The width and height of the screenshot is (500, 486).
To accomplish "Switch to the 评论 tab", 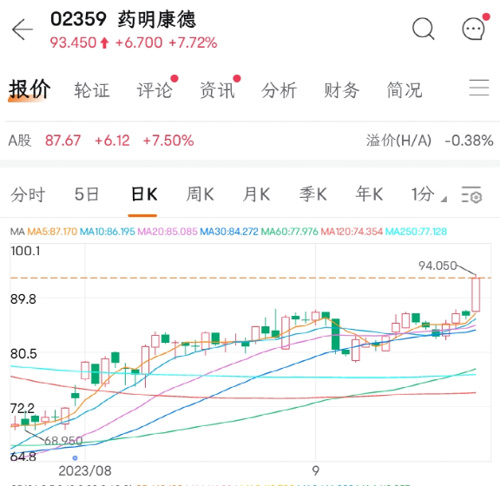I will pos(155,90).
